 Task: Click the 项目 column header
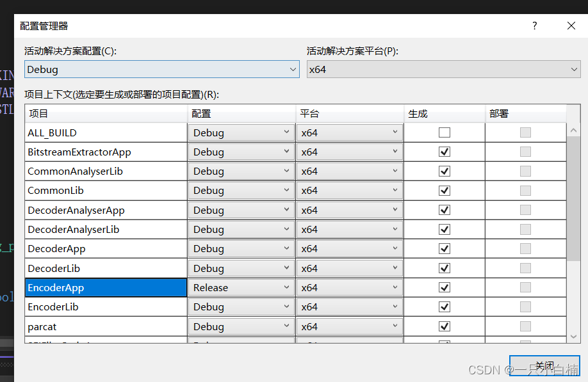(106, 113)
